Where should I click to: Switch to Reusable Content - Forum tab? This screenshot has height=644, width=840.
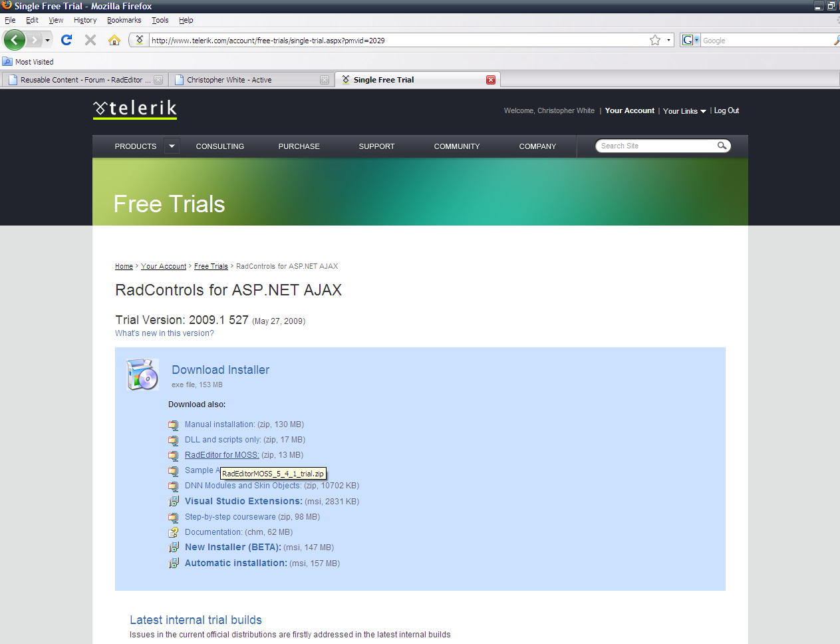click(x=84, y=80)
